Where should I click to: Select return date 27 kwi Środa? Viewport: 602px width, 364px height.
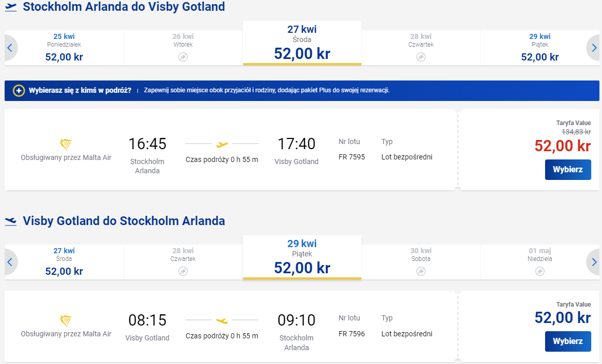[64, 262]
